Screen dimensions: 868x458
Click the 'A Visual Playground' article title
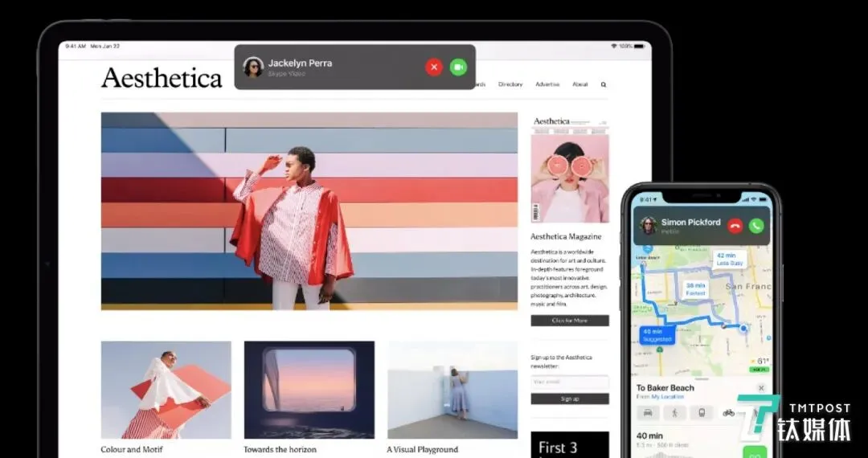click(423, 450)
